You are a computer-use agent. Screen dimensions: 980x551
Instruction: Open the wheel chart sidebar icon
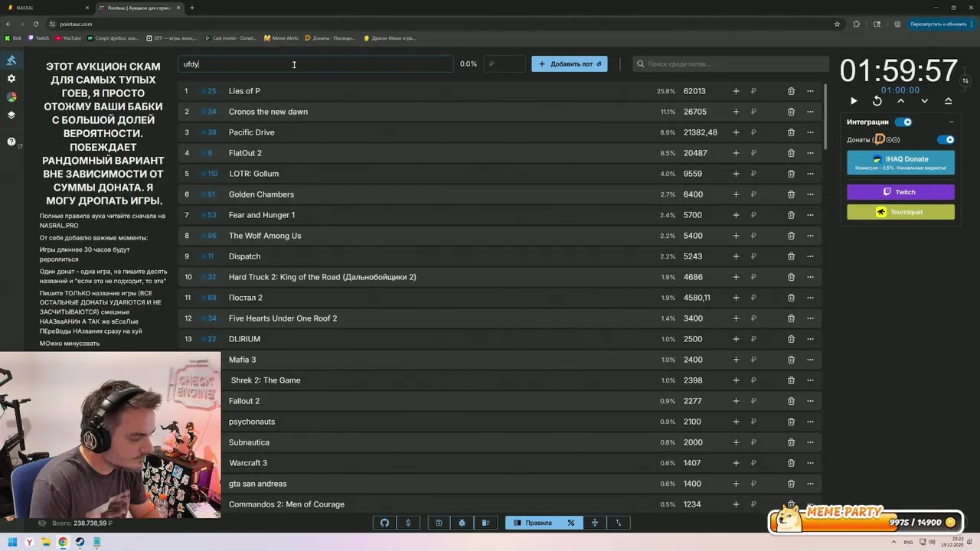click(x=11, y=97)
